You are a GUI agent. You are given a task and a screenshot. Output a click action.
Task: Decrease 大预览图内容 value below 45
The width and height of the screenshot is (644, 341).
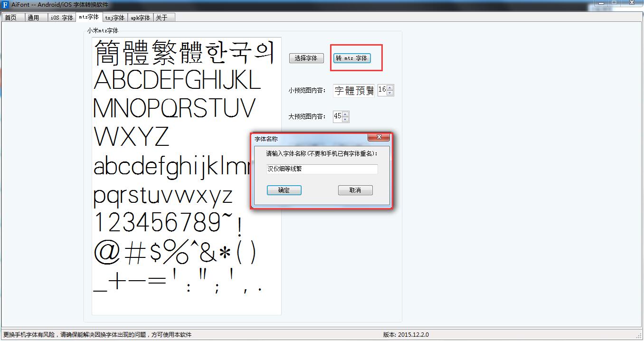[345, 118]
